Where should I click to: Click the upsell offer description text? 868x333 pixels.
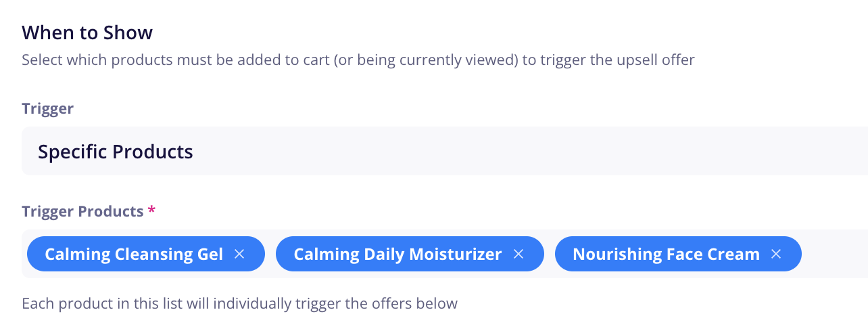[x=358, y=60]
